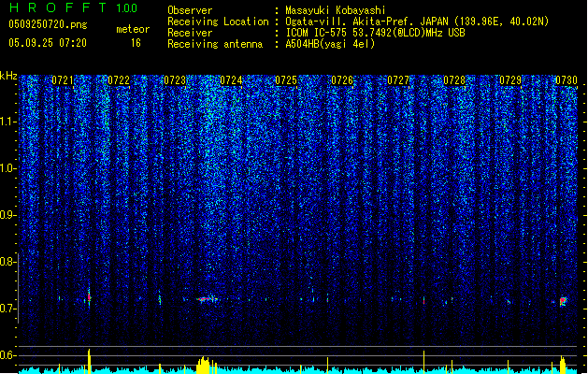This screenshot has width=588, height=374.
Task: Select the file name 0509250720.png
Action: (x=48, y=24)
